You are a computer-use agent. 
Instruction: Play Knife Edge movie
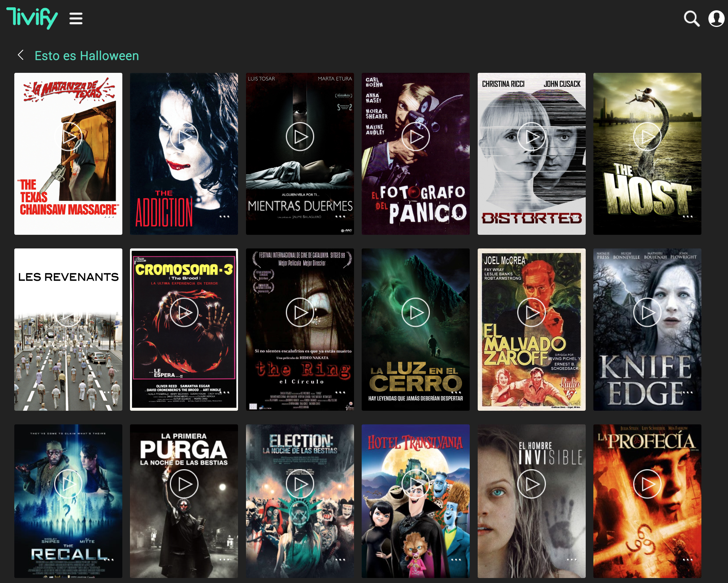tap(647, 312)
